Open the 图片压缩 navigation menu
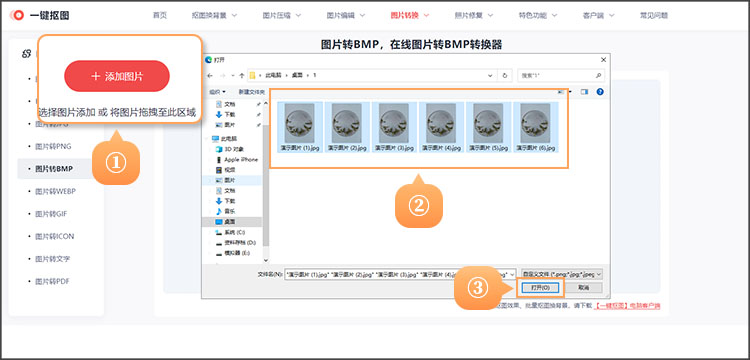Viewport: 750px width, 360px height. click(x=282, y=15)
